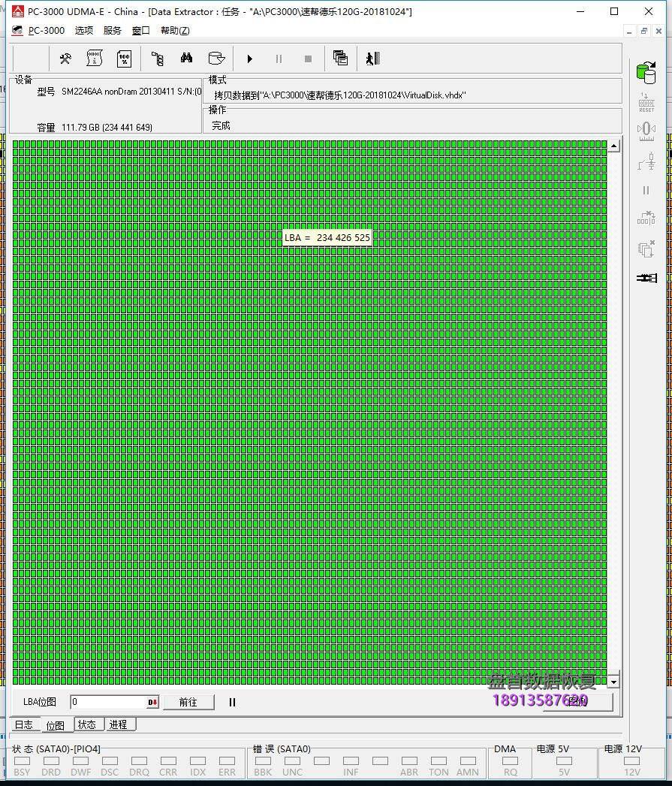This screenshot has width=672, height=786.
Task: Click the copy pages with X icon
Action: pyautogui.click(x=646, y=248)
